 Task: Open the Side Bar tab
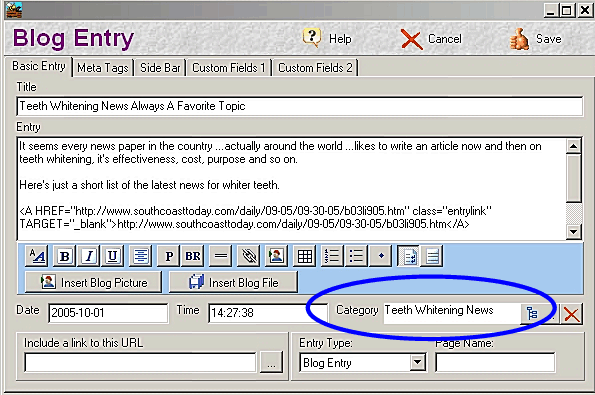[x=160, y=68]
